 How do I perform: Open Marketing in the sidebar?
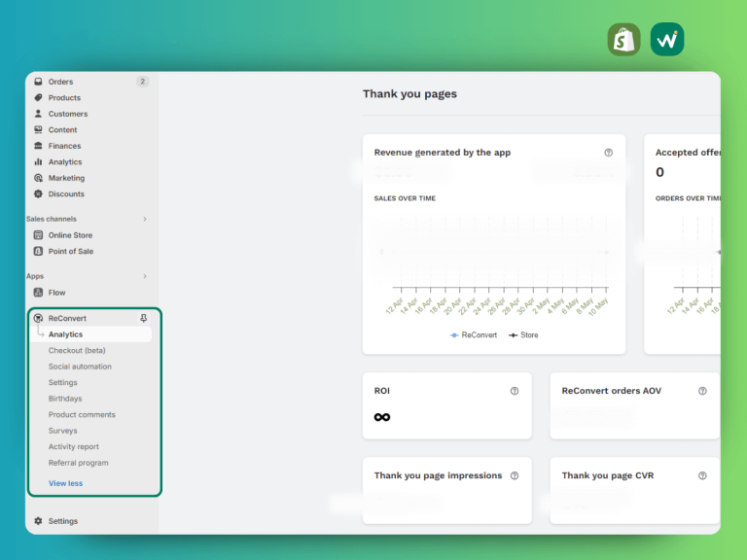pos(66,178)
